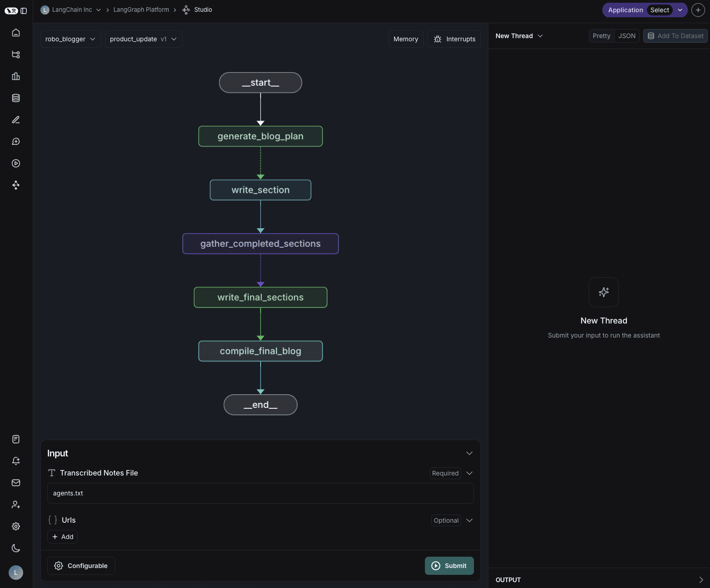Click the sparkle New Thread icon
710x588 pixels.
[x=604, y=292]
